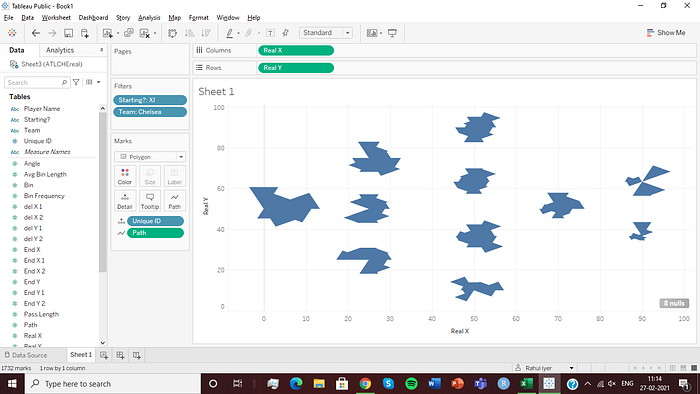
Task: Open Excel from the taskbar
Action: point(526,384)
